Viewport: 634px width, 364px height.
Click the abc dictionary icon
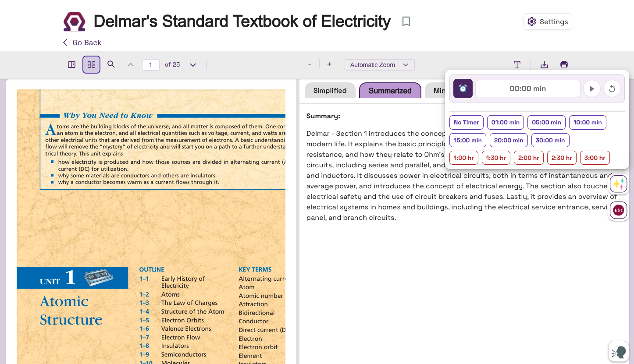tap(619, 210)
